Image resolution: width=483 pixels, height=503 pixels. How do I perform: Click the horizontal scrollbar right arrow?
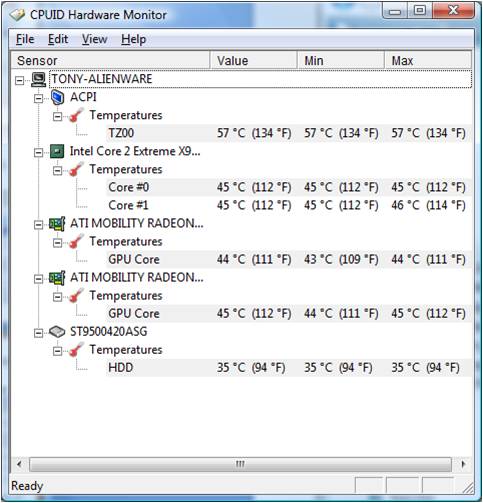463,464
